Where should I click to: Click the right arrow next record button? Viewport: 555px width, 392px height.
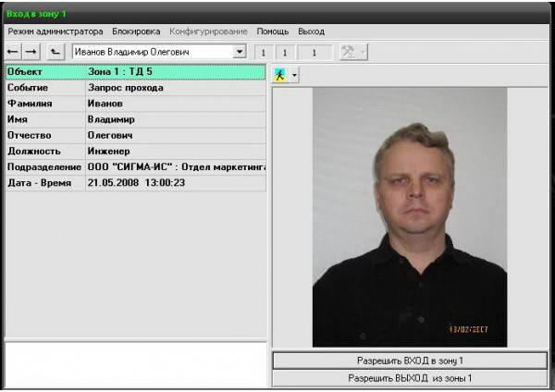tap(31, 53)
